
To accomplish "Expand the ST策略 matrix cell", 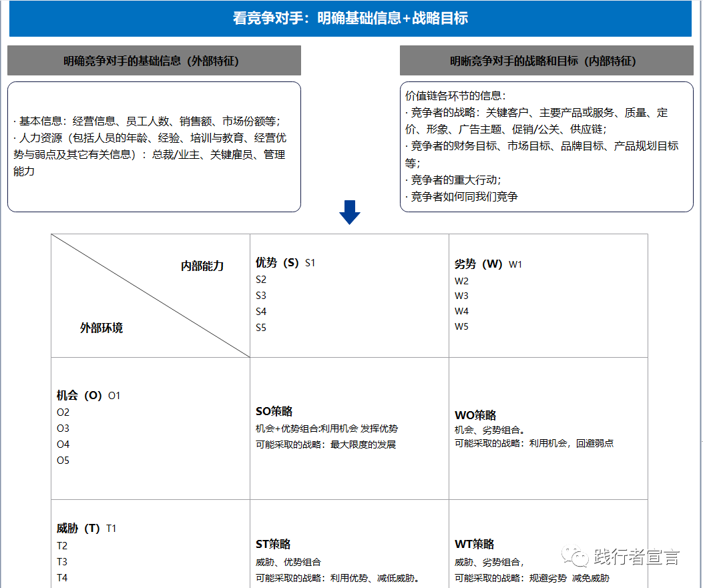I will click(274, 544).
